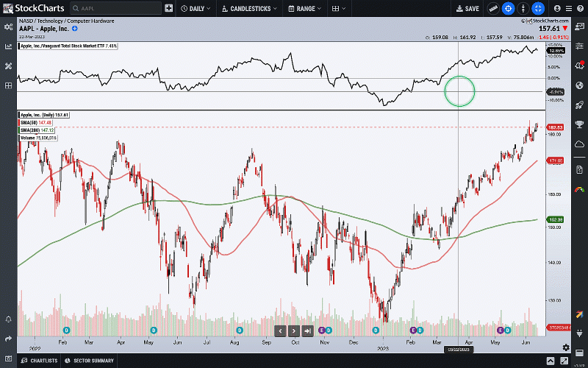This screenshot has height=368, width=588.
Task: Toggle the full-screen collapse arrows button
Action: click(538, 8)
